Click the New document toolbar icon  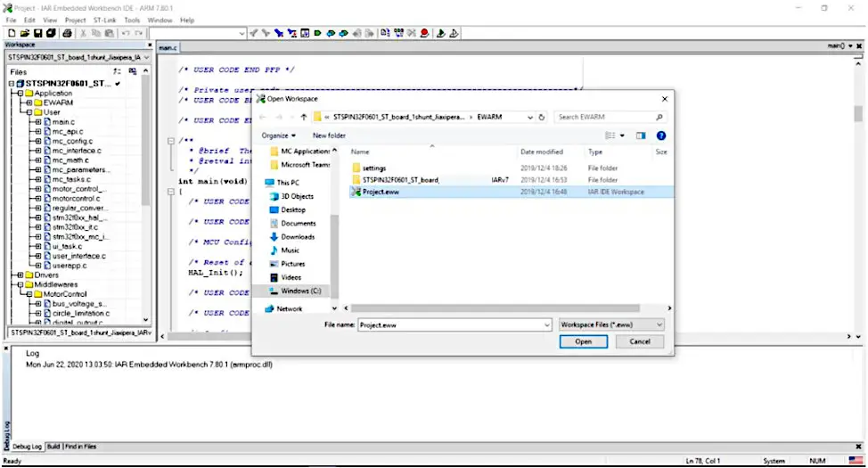click(12, 33)
